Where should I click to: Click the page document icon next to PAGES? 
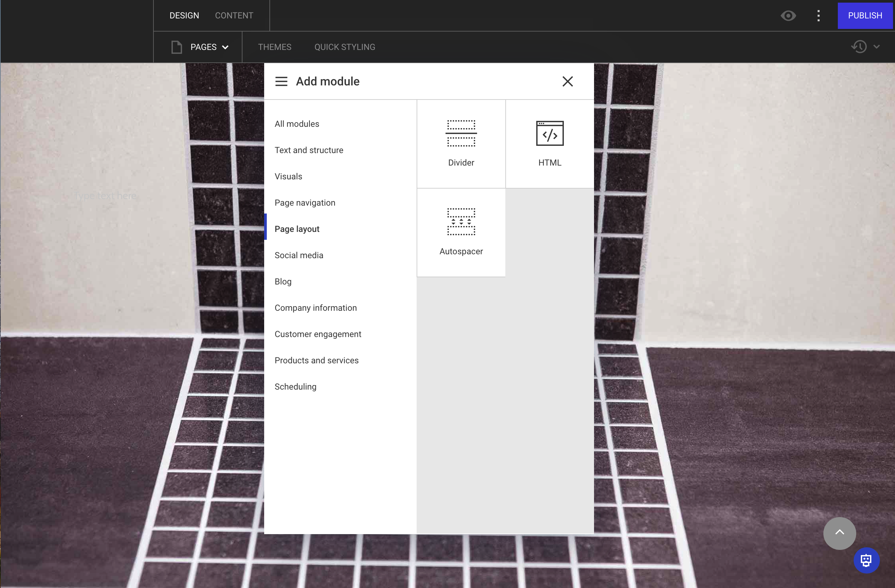(x=177, y=47)
